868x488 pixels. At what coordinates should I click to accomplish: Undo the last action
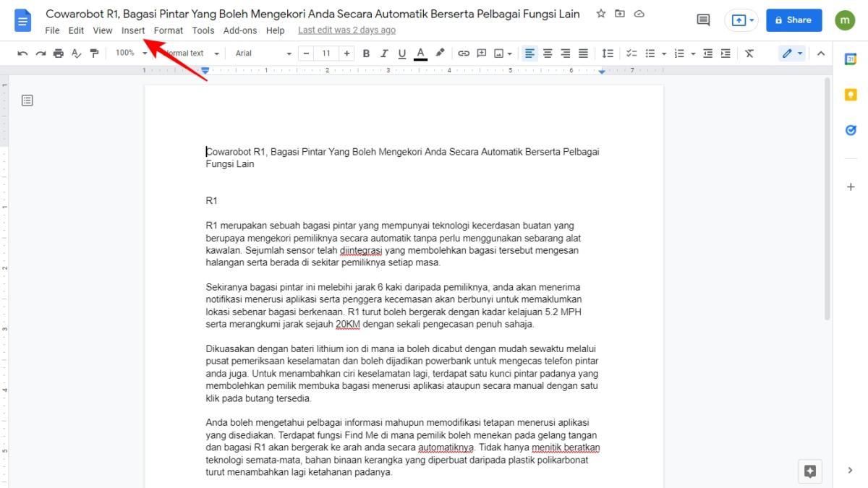click(x=23, y=53)
